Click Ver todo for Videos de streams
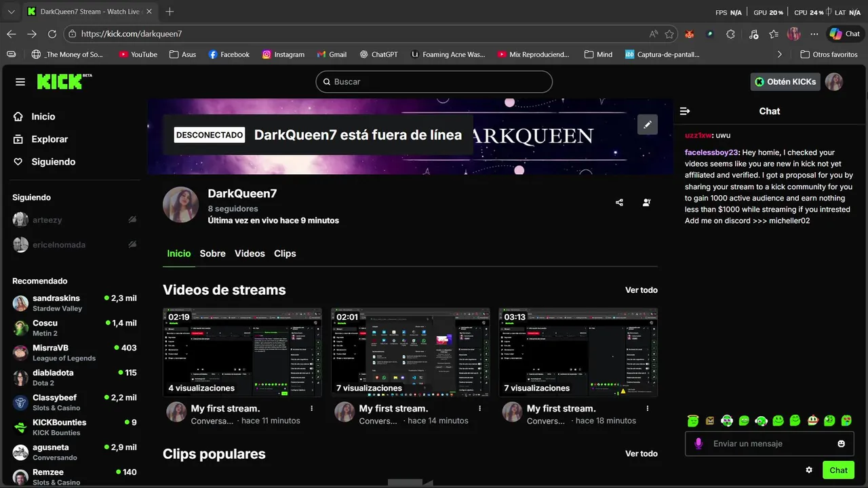Viewport: 868px width, 488px height. (x=642, y=290)
